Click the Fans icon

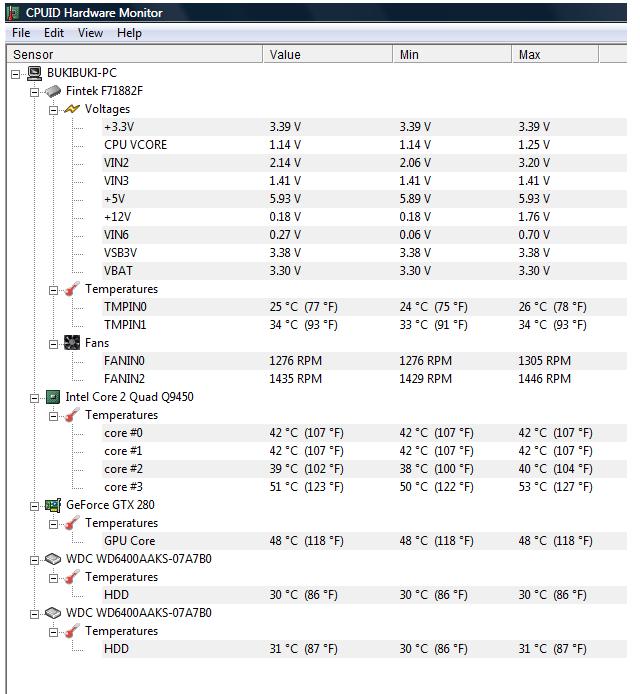(x=72, y=343)
